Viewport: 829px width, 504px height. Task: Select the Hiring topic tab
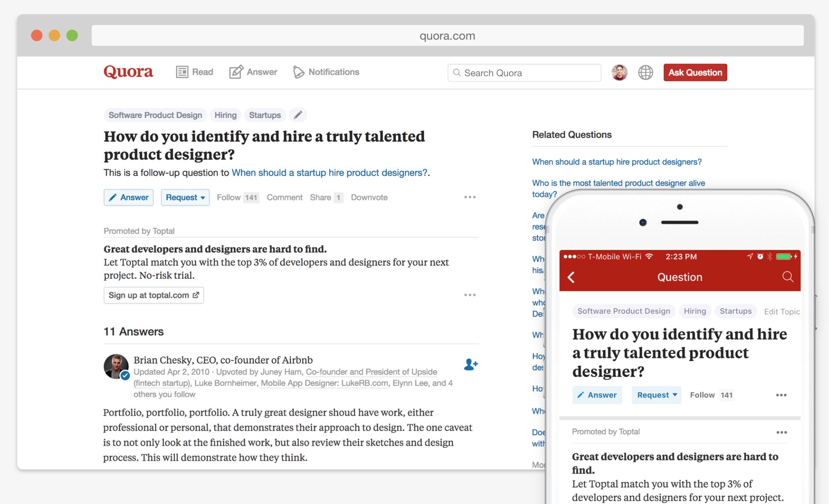(226, 115)
